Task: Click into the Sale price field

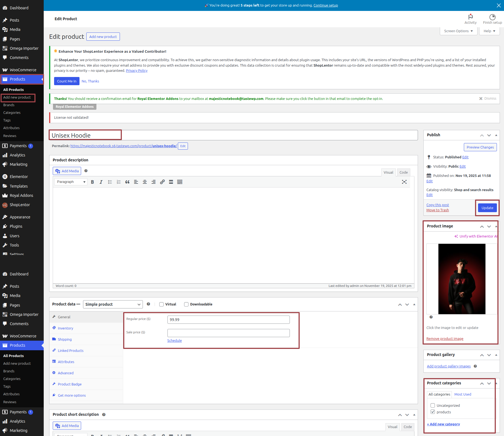Action: click(x=228, y=333)
